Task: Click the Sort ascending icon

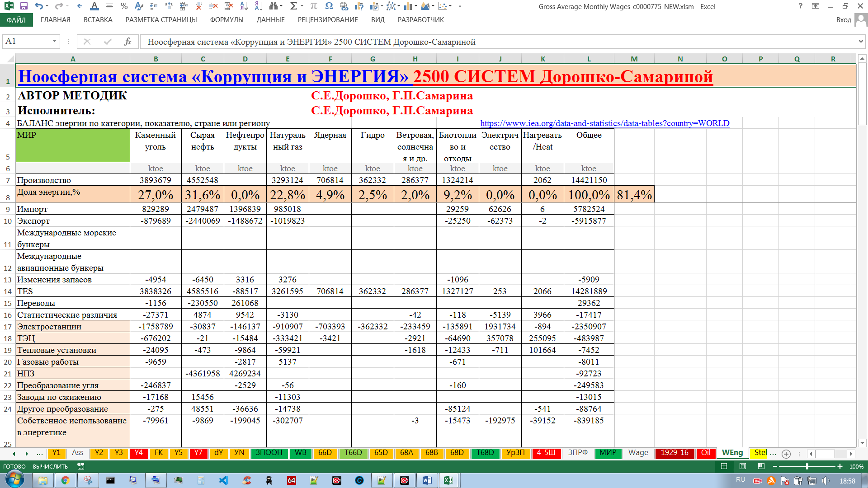Action: [244, 6]
